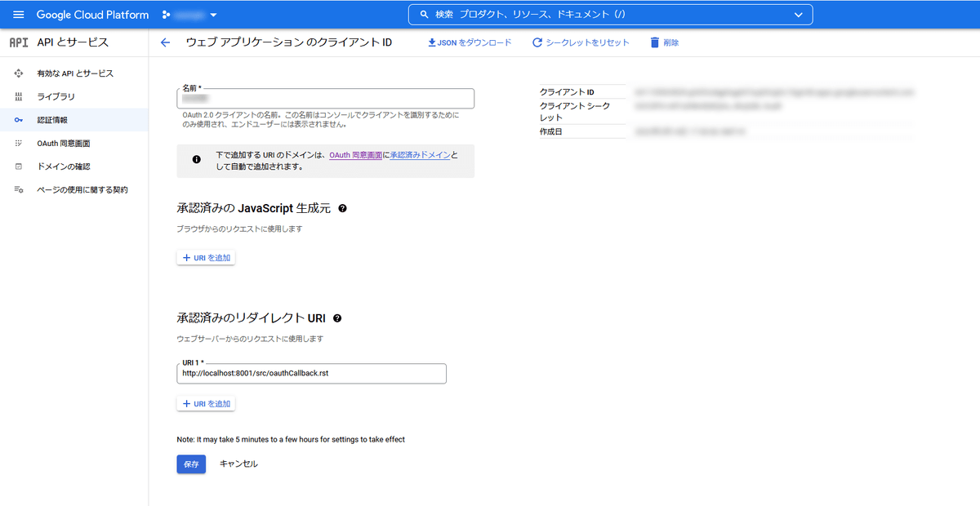The image size is (980, 506).
Task: Click the trash can delete icon
Action: (654, 42)
